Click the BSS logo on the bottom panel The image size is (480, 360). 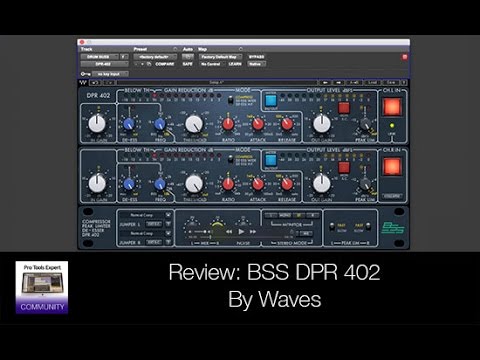click(393, 228)
